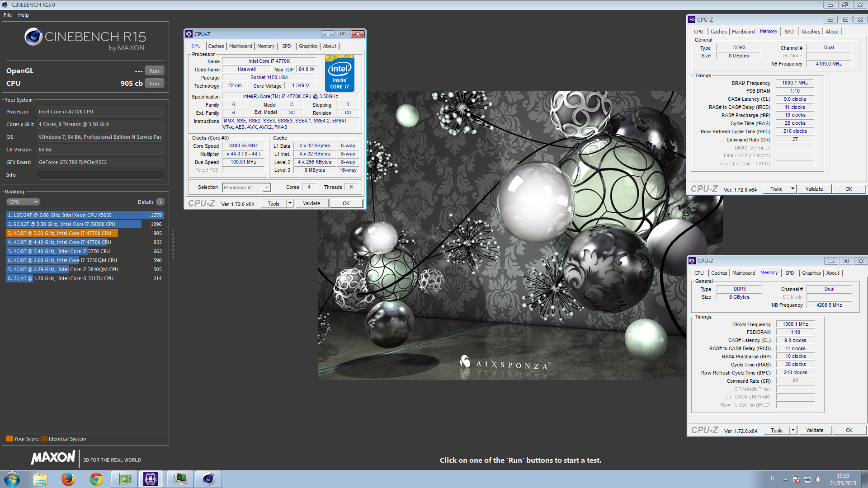This screenshot has width=868, height=488.
Task: Click the Identical System legend swatch
Action: click(x=44, y=439)
